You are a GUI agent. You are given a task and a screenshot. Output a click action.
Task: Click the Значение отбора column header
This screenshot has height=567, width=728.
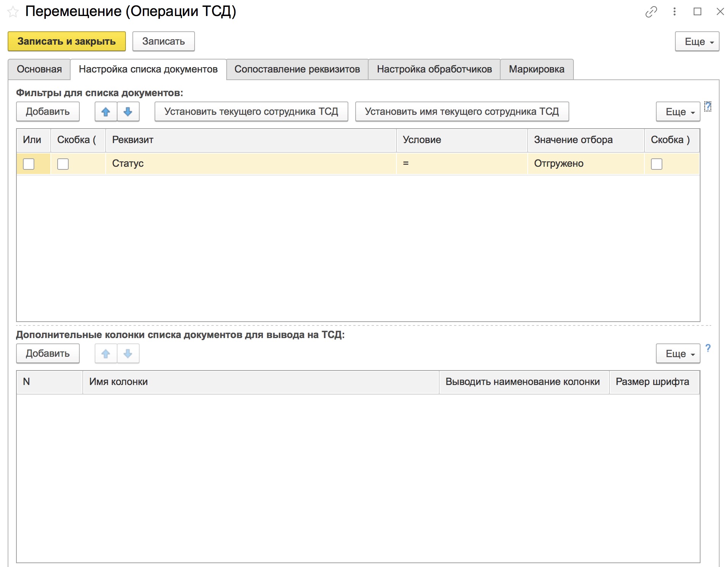point(586,140)
